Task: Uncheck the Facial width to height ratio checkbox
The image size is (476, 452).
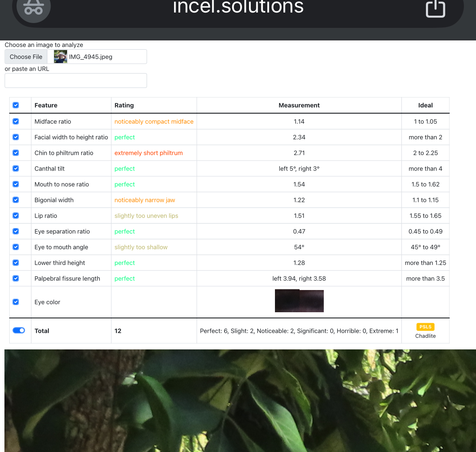Action: coord(16,137)
